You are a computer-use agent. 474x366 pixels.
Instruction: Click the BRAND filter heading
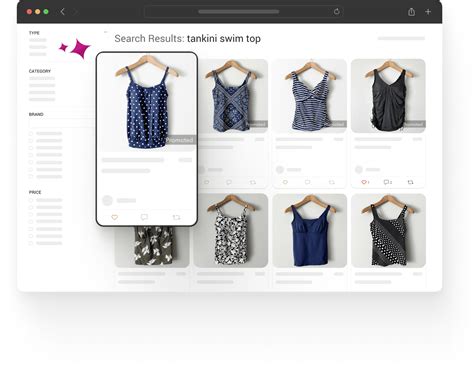pyautogui.click(x=36, y=114)
